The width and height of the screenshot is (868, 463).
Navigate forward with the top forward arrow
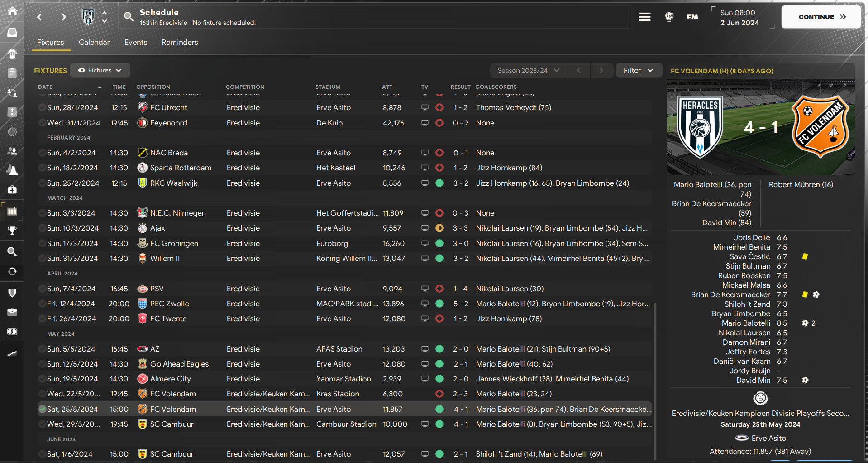(x=63, y=17)
